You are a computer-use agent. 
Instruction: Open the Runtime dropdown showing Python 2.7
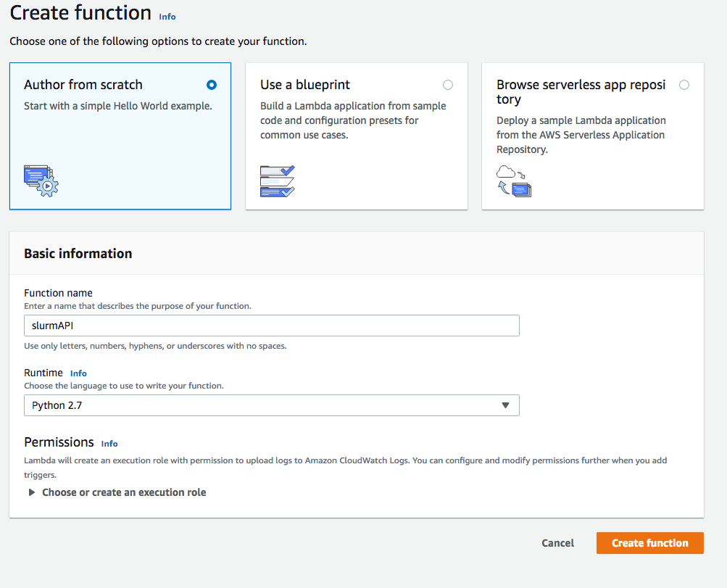point(271,405)
